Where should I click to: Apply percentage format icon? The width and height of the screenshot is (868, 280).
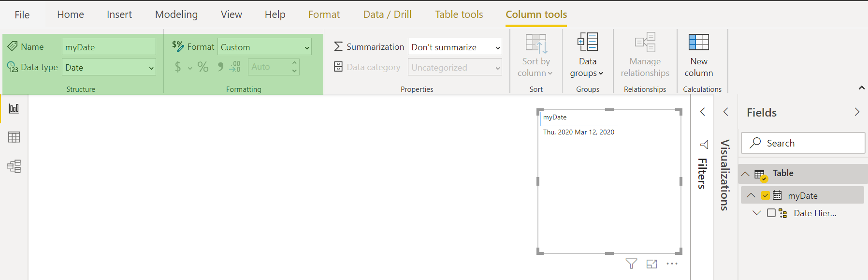(203, 67)
